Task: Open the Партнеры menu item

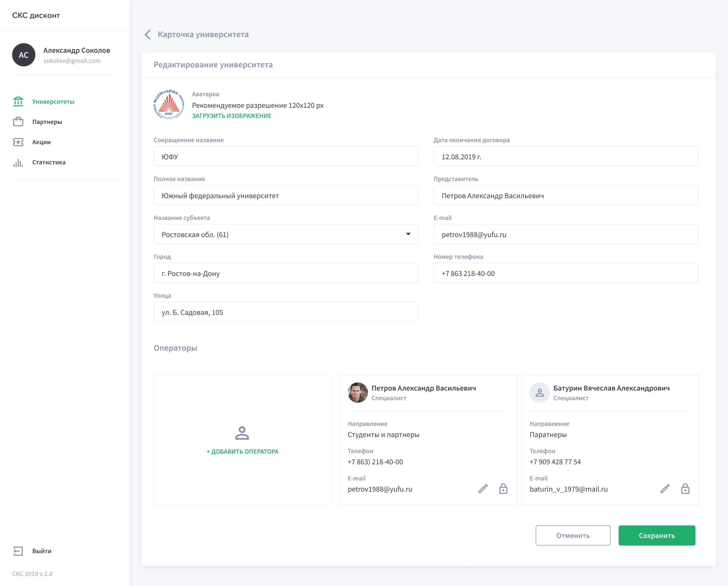Action: click(x=47, y=122)
